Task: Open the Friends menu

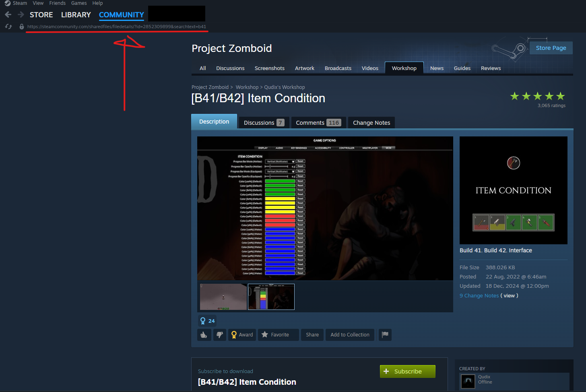Action: click(58, 3)
